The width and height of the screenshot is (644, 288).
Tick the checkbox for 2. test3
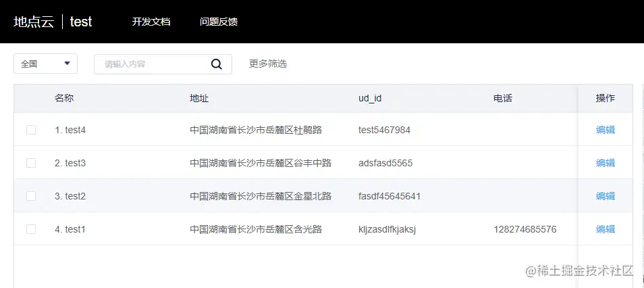[31, 163]
